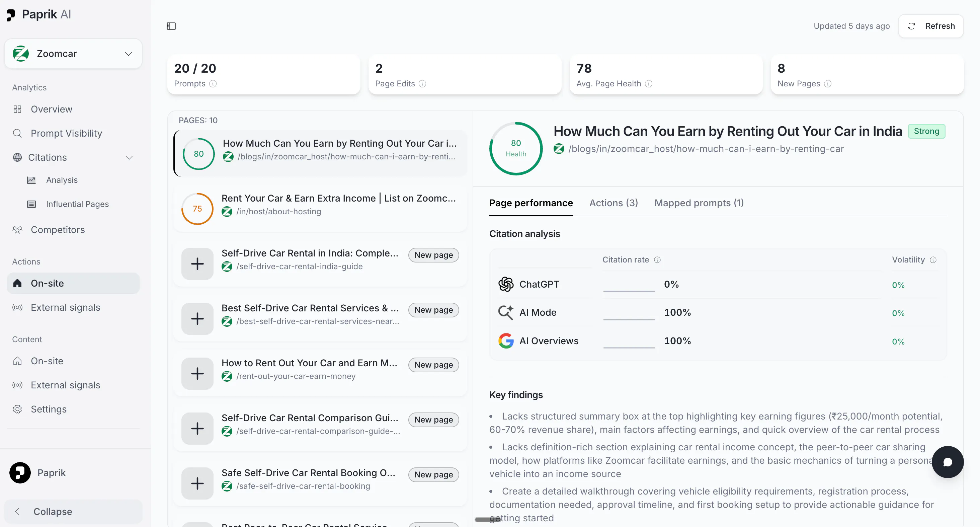Click the plus icon for Safe Self-Drive Car Rental Booking
Image resolution: width=980 pixels, height=527 pixels.
coord(197,483)
